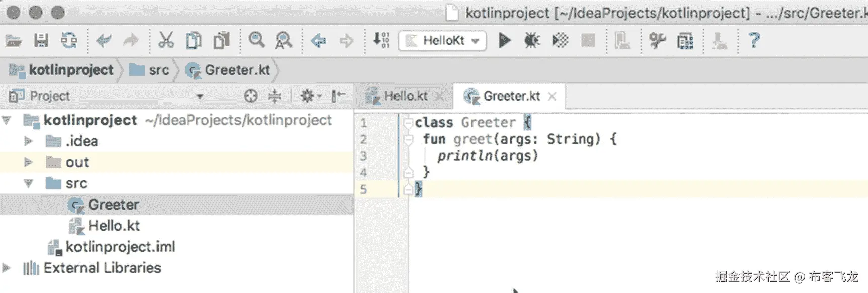The width and height of the screenshot is (868, 293).
Task: Save all using the floppy disk icon
Action: [x=41, y=40]
